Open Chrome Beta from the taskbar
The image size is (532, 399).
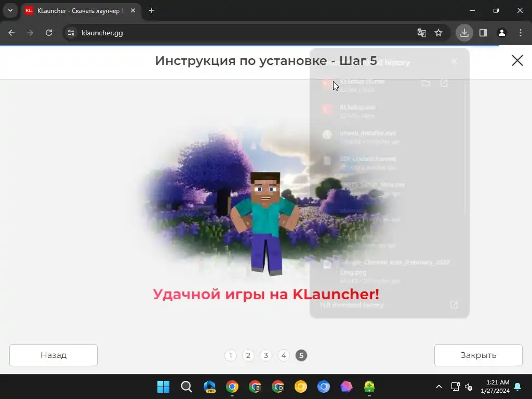click(x=255, y=387)
